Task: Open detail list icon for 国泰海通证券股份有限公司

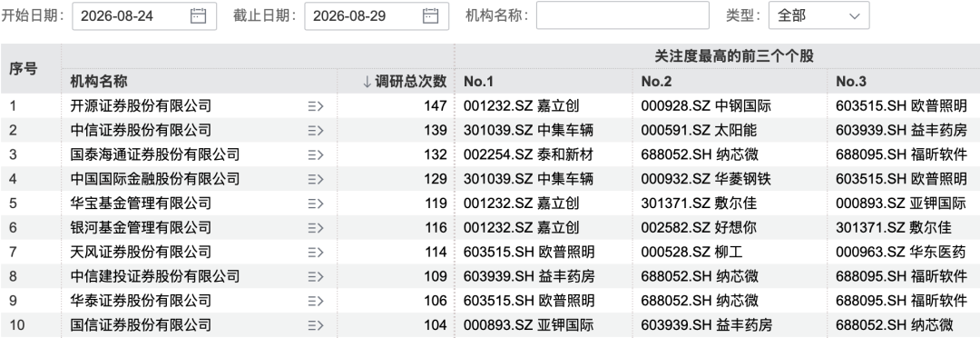Action: point(316,154)
